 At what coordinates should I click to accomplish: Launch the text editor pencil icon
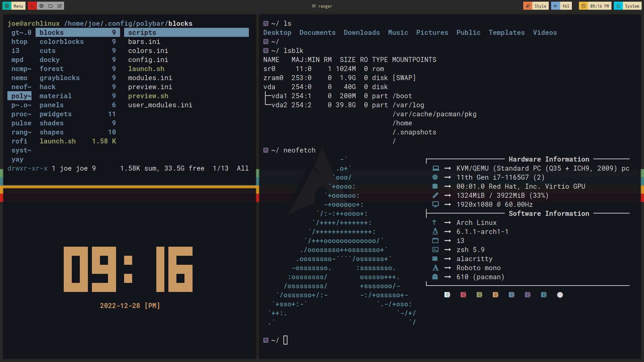(60, 6)
